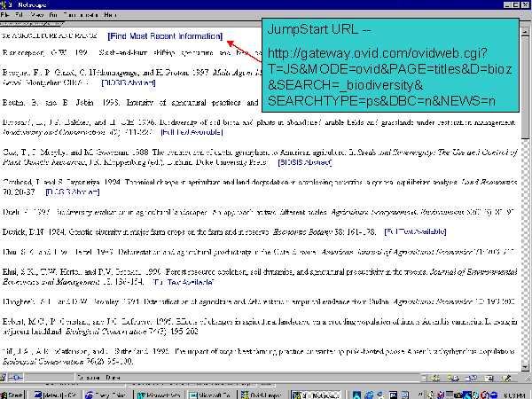The height and width of the screenshot is (399, 532).
Task: Click the Dusick 1984 Genetic diversity reference text
Action: [x=190, y=231]
